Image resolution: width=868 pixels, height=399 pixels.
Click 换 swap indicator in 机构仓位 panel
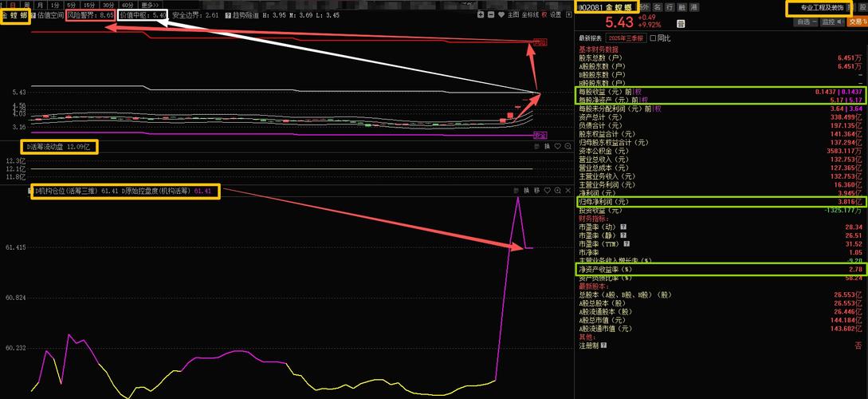coord(526,190)
